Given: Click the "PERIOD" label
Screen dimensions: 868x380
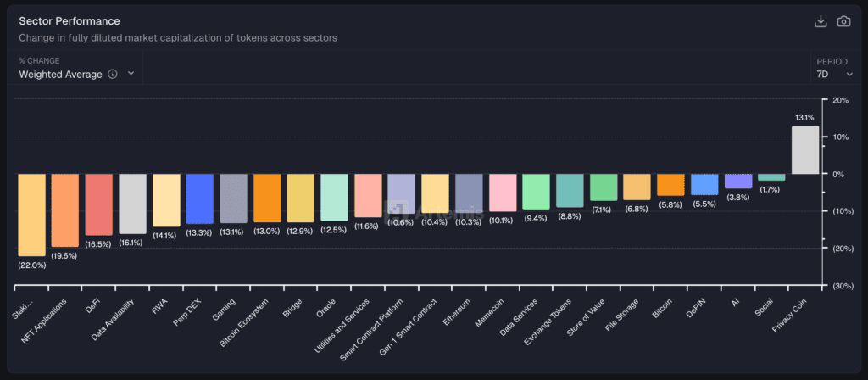Looking at the screenshot, I should [x=832, y=61].
